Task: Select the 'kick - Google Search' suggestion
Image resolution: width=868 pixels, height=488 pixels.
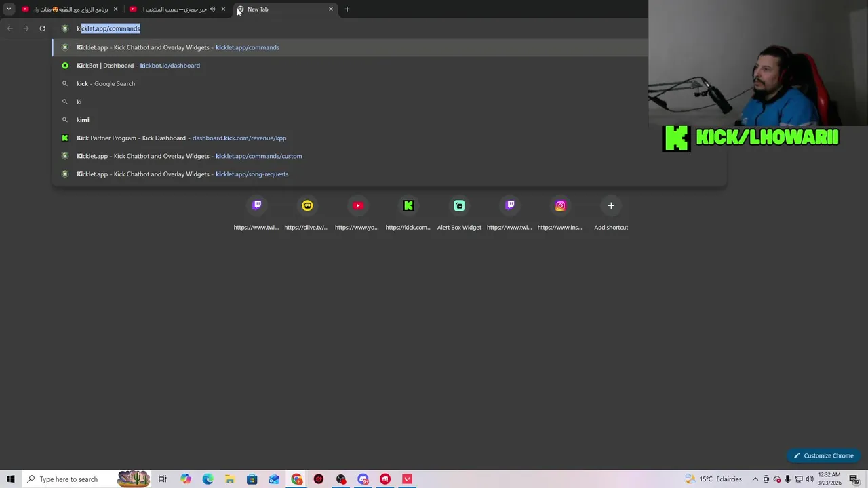Action: coord(389,83)
